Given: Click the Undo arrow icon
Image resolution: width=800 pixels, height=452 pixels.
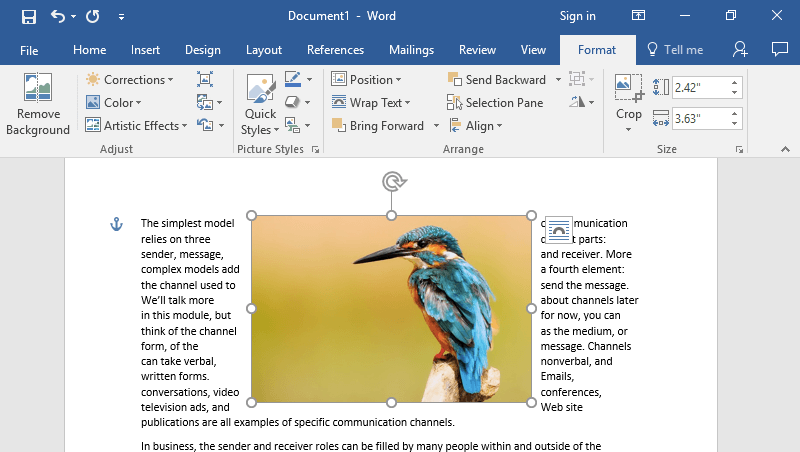Looking at the screenshot, I should (x=58, y=16).
